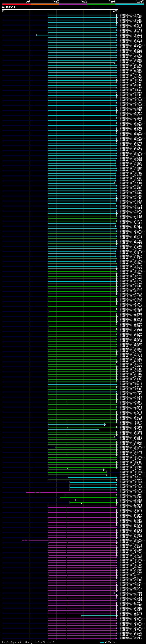Click the purple ~60% identity legend segment

pyautogui.click(x=73, y=4)
